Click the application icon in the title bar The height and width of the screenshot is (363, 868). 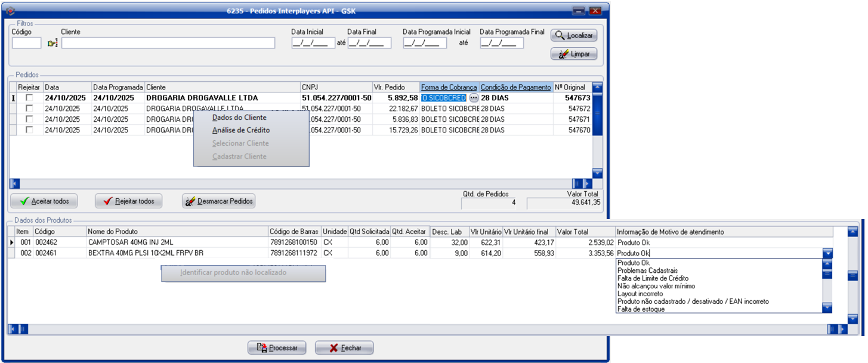10,10
